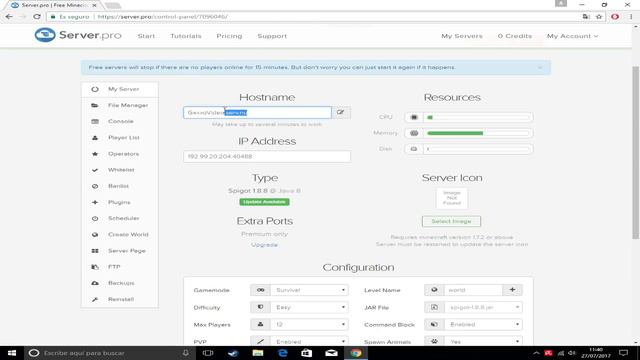640x360 pixels.
Task: Open Microsoft Edge from the taskbar
Action: pyautogui.click(x=282, y=353)
